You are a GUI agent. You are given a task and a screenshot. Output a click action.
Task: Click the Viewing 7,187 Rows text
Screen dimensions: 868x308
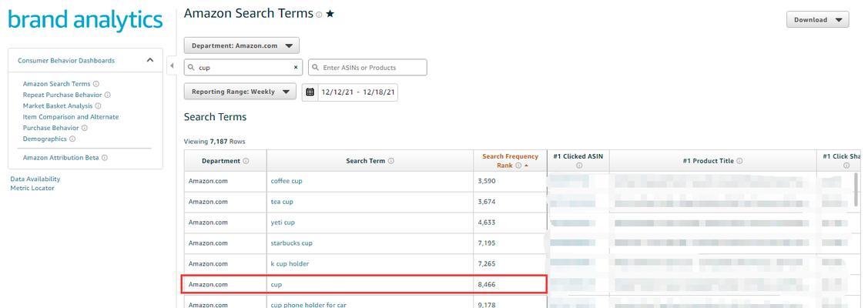coord(214,142)
